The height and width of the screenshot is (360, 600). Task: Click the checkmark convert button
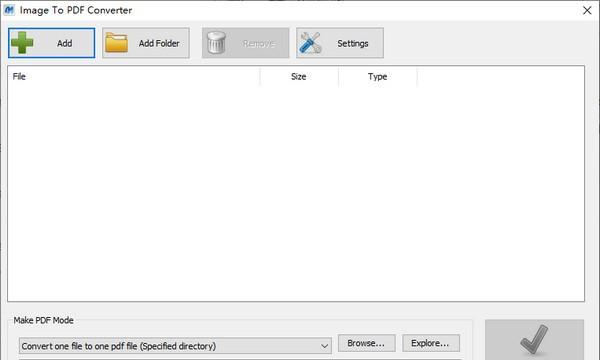point(534,340)
